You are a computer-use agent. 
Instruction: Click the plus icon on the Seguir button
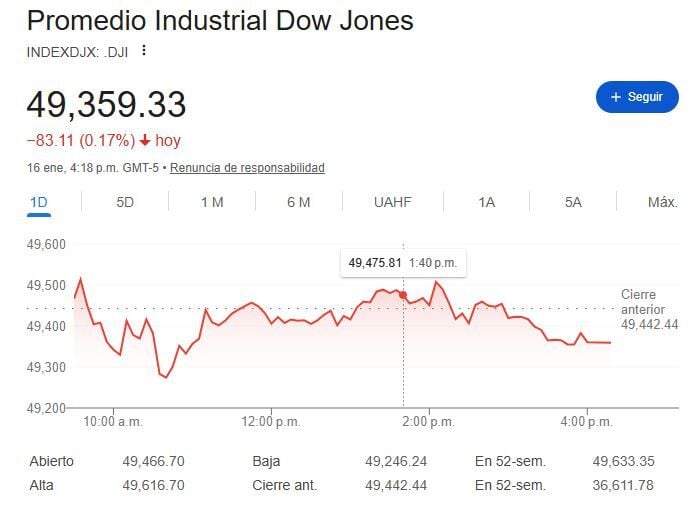(x=614, y=97)
